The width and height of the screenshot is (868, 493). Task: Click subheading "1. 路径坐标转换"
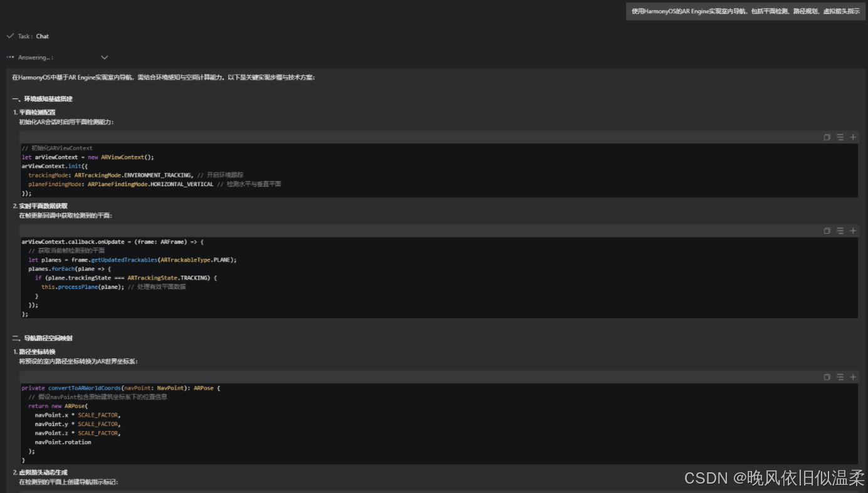tap(34, 351)
